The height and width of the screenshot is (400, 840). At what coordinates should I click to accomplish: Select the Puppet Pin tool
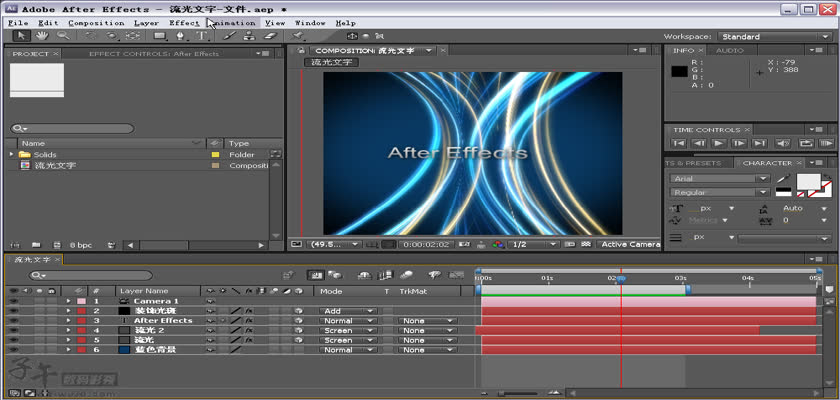coord(298,36)
